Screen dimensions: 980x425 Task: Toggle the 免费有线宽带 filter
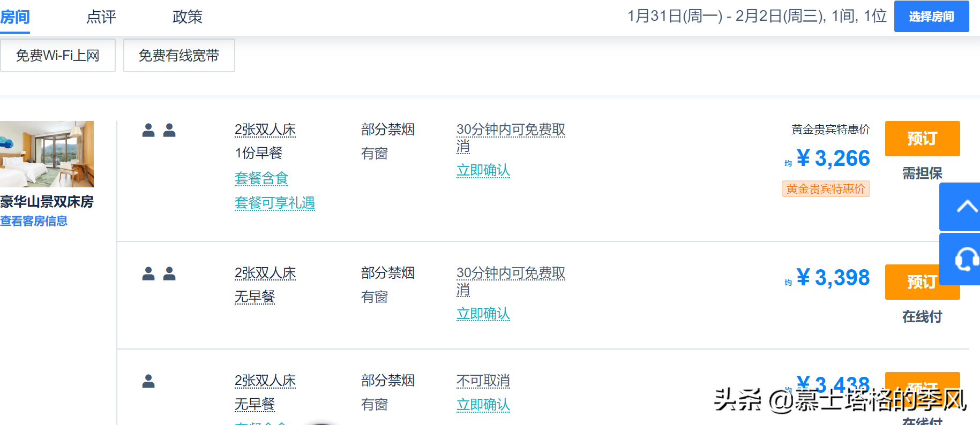(x=179, y=56)
